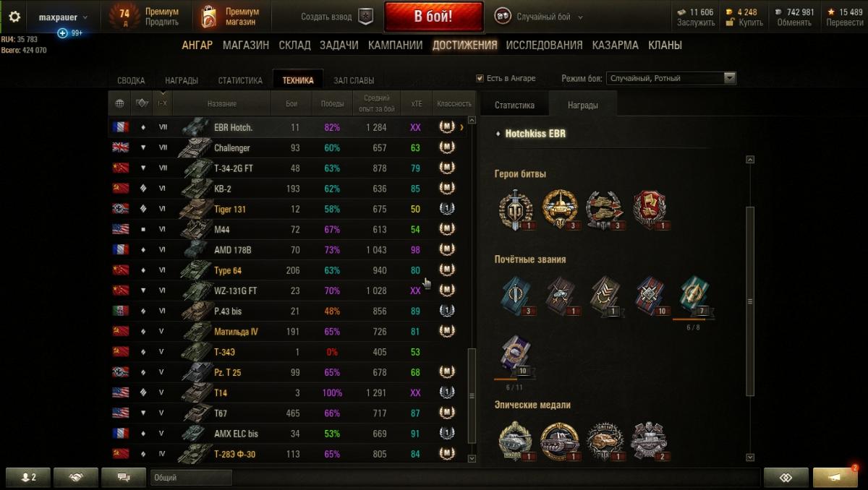Viewport: 868px width, 490px height.
Task: Click the В бой! button
Action: (433, 17)
